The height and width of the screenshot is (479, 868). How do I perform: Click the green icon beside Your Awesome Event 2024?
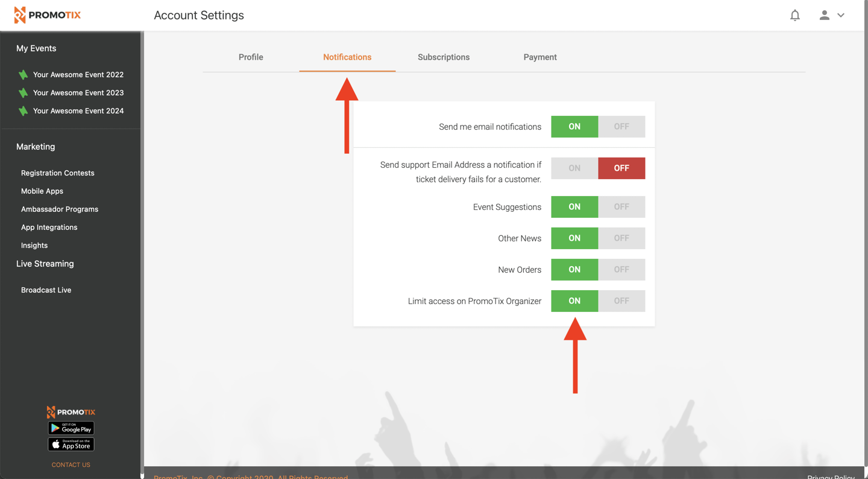pos(23,111)
